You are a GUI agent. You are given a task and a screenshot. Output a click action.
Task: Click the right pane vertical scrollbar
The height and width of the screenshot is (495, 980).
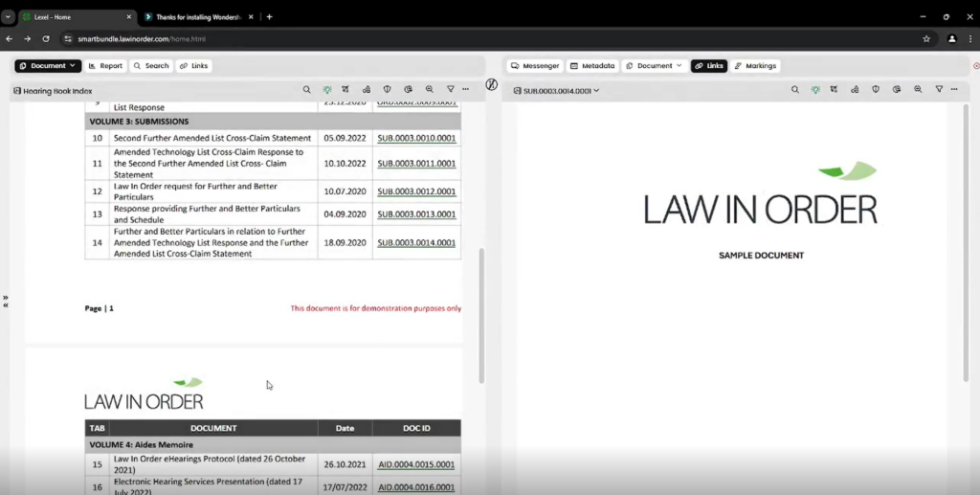[x=967, y=244]
